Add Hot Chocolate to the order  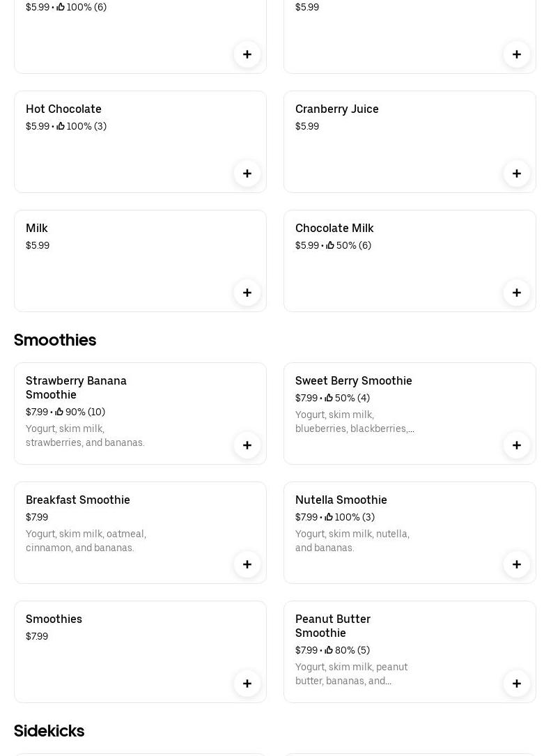pyautogui.click(x=247, y=173)
